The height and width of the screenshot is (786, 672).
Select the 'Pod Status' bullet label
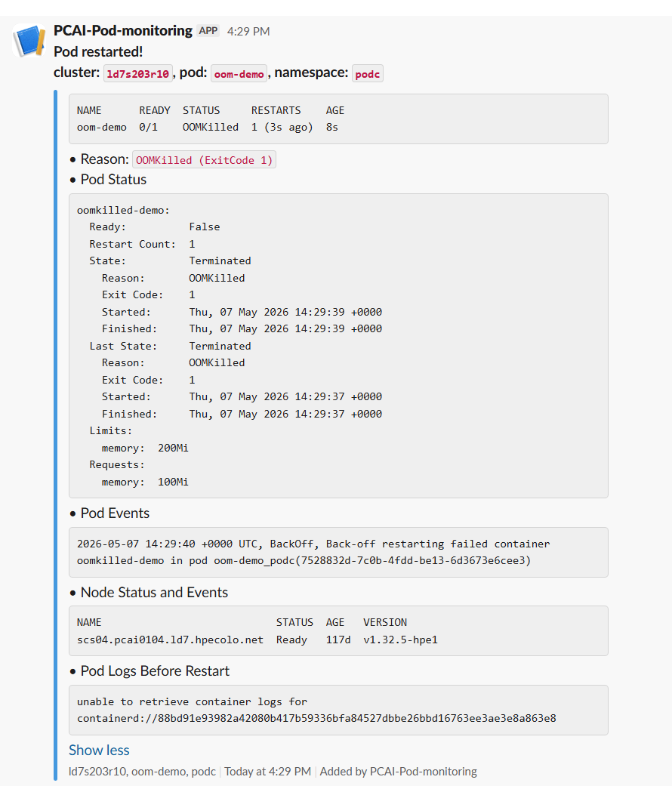[113, 180]
